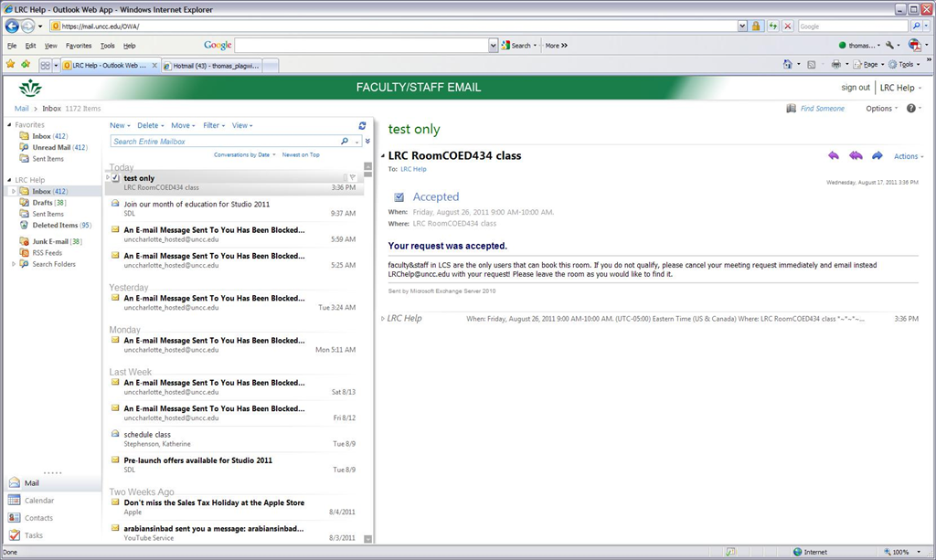Toggle the flag on the 'test only' message
936x560 pixels.
pyautogui.click(x=353, y=177)
